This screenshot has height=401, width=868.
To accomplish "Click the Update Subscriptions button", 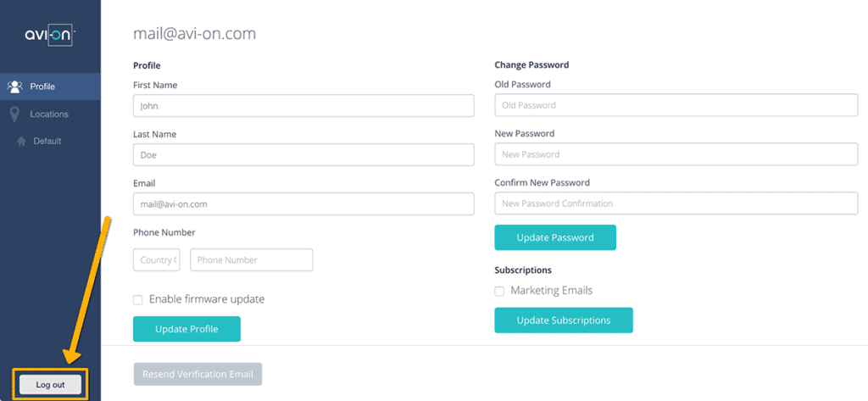I will coord(564,320).
